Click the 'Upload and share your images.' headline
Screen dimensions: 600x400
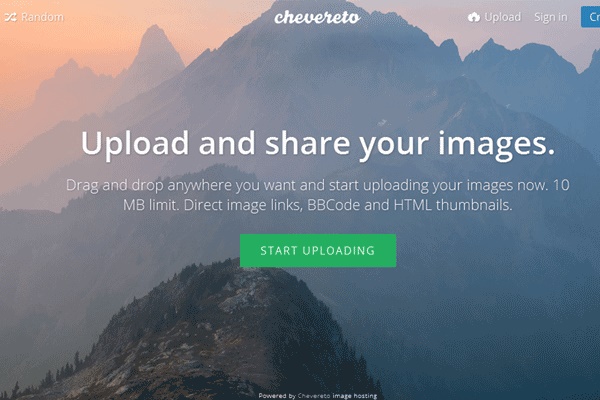(x=318, y=144)
